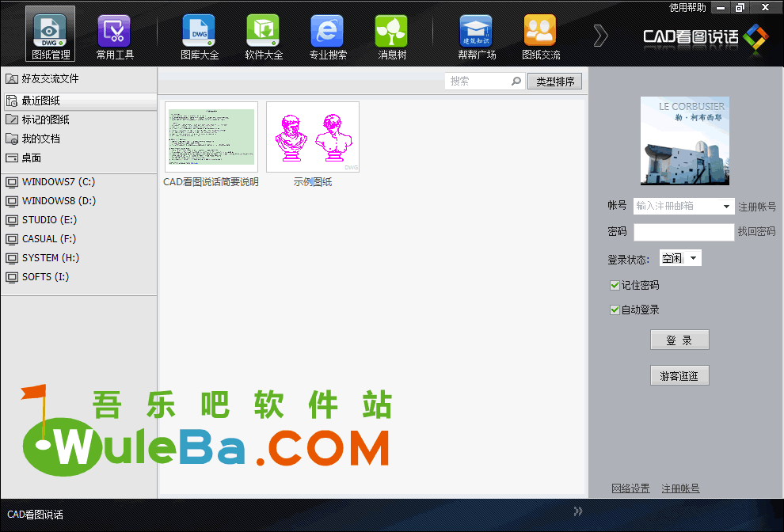This screenshot has height=532, width=784.
Task: Click the Le Corbusier banner image
Action: point(685,141)
